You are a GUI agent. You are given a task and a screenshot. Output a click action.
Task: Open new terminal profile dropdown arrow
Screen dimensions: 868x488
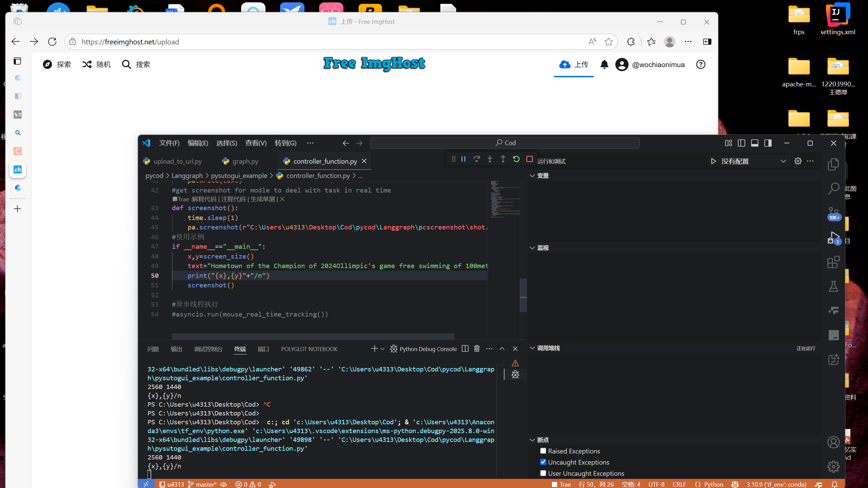click(383, 349)
